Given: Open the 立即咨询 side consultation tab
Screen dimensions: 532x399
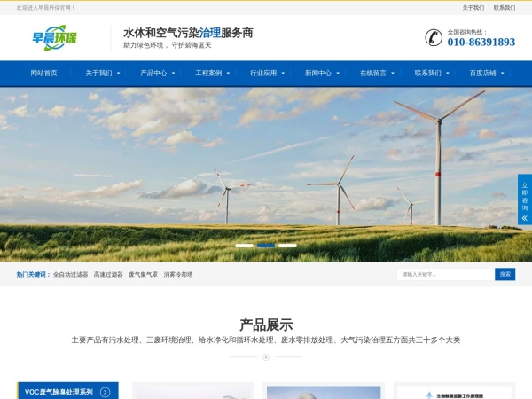Looking at the screenshot, I should click(525, 199).
